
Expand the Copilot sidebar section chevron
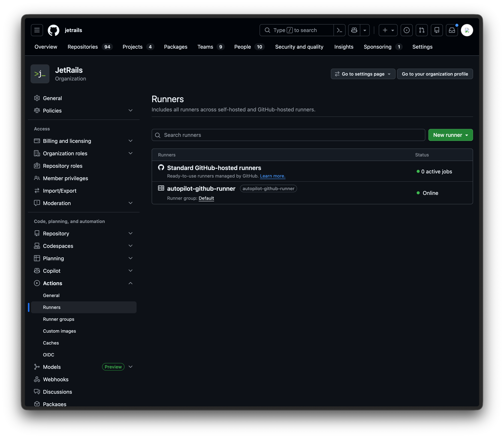click(x=130, y=271)
